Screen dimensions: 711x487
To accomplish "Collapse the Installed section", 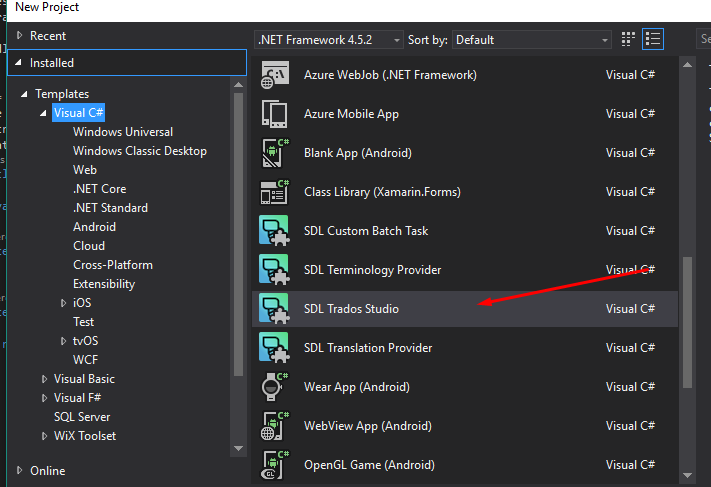I will coord(18,63).
